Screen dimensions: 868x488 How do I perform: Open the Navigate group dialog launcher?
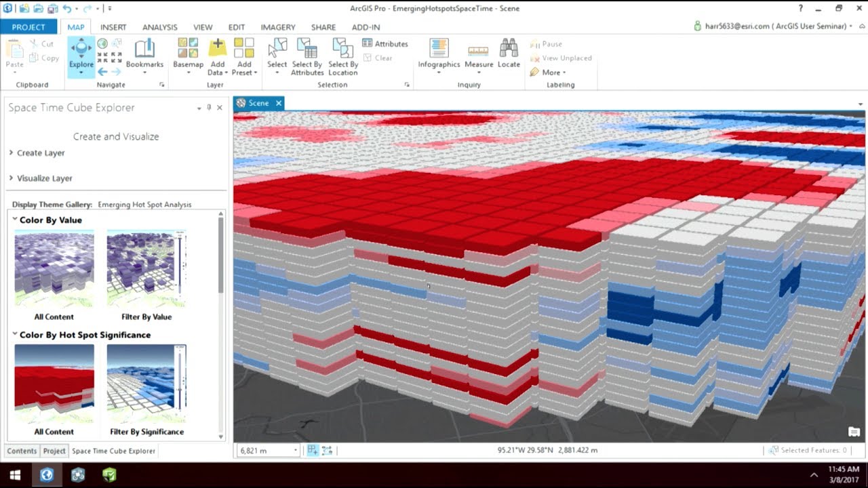tap(162, 85)
